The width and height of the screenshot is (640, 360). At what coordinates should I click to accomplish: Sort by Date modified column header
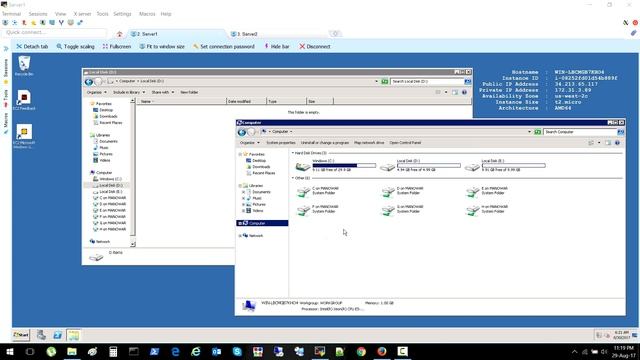point(246,101)
